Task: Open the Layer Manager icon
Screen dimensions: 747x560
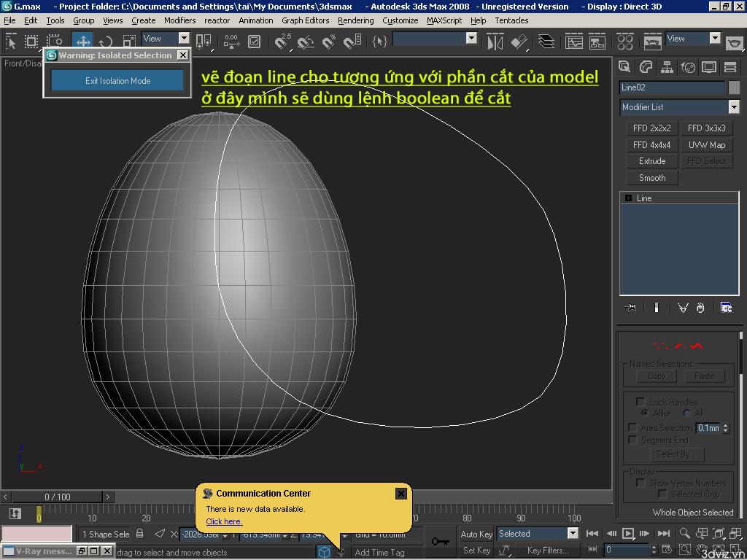Action: coord(546,42)
